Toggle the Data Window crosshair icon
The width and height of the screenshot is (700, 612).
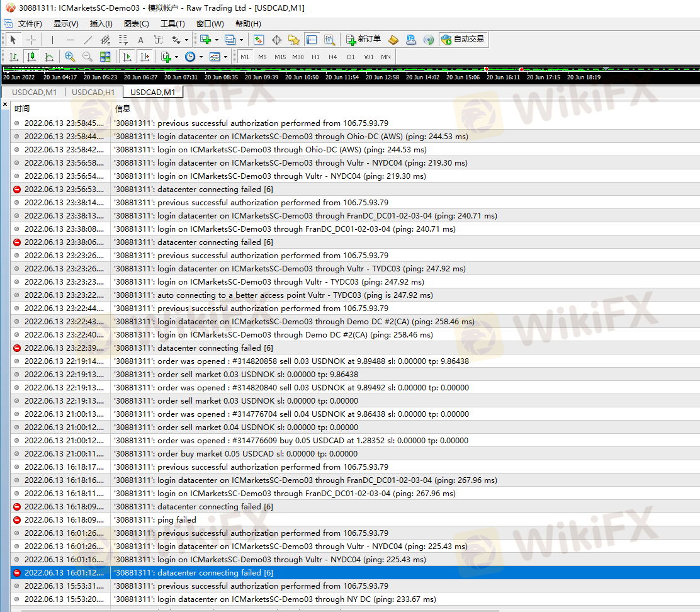[x=276, y=40]
